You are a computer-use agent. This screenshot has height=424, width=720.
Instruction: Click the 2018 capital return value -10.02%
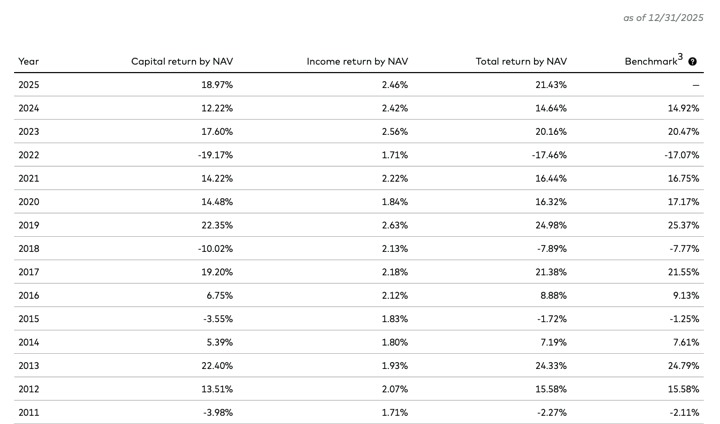click(x=215, y=249)
